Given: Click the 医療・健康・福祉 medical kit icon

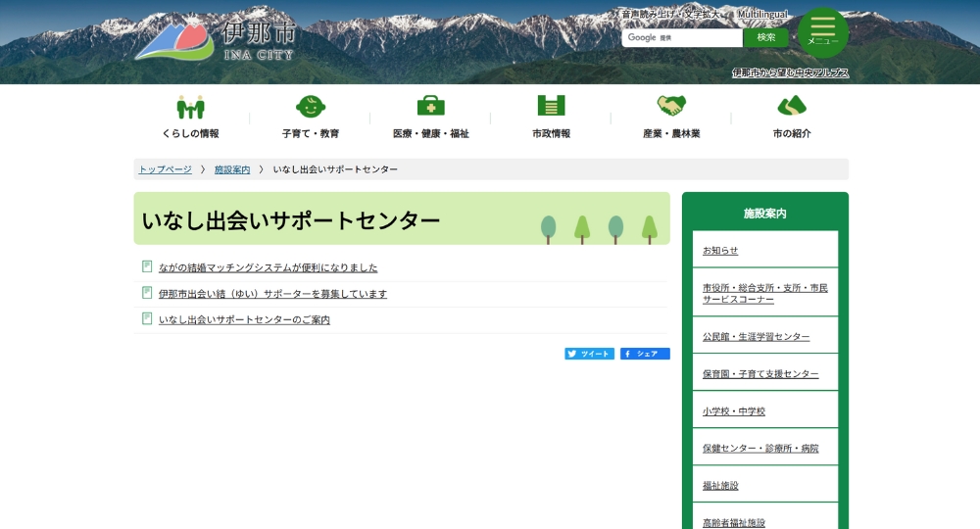Looking at the screenshot, I should click(430, 106).
